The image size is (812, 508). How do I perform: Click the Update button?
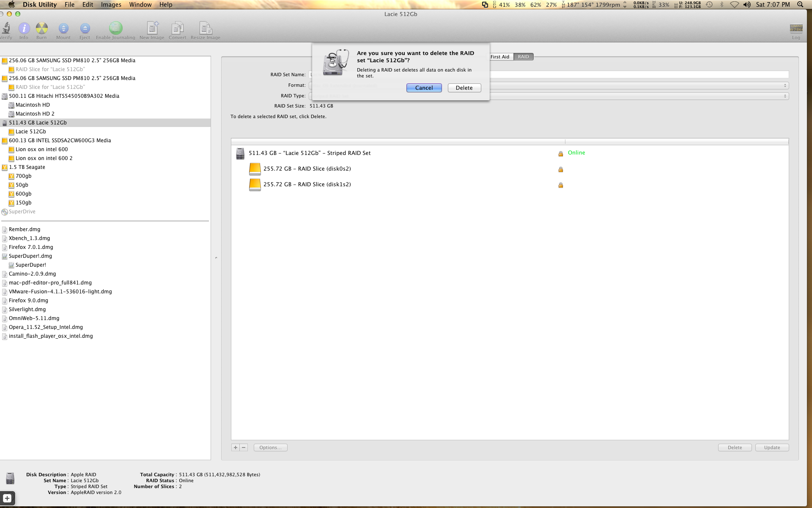point(772,447)
